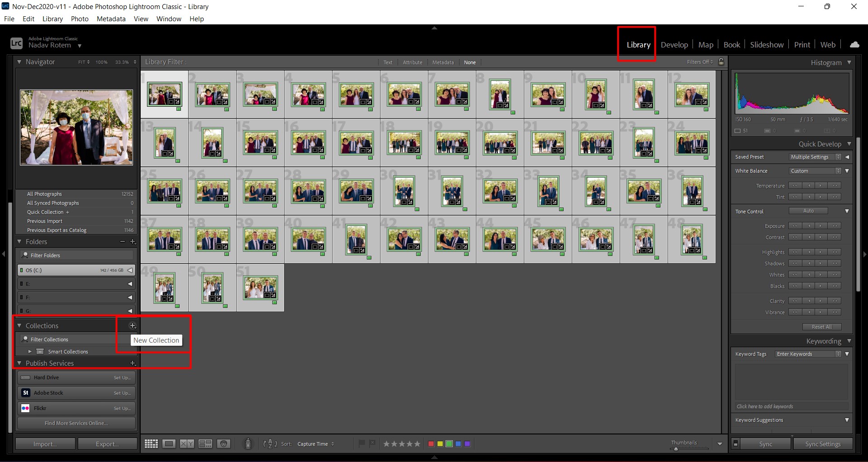Click the Smart Collections set icon

pyautogui.click(x=40, y=351)
